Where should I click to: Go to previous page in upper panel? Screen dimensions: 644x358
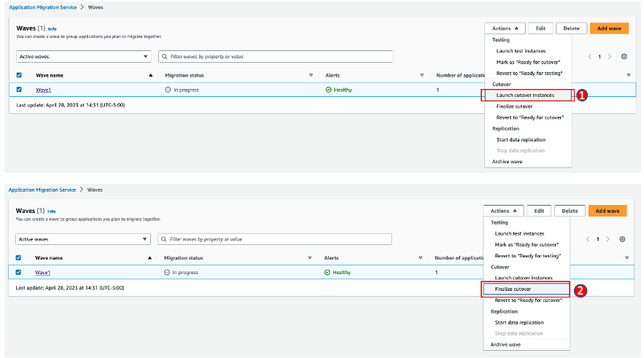[589, 57]
